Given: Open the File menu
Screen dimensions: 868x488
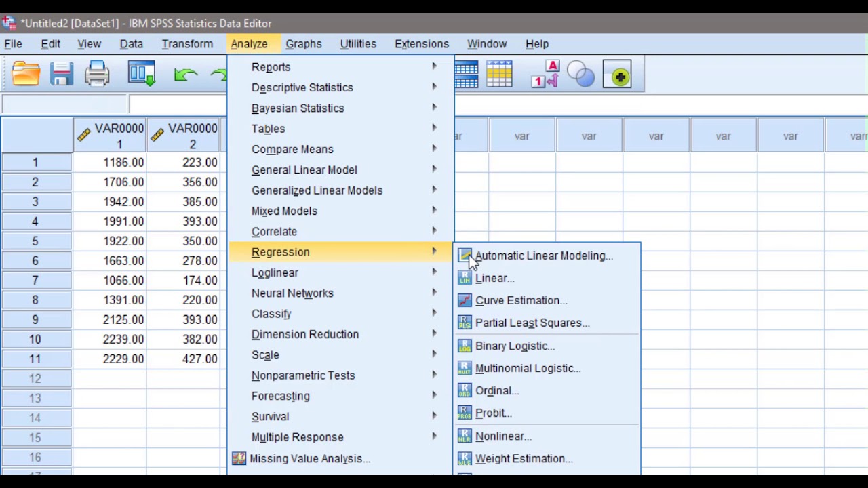Looking at the screenshot, I should tap(13, 44).
